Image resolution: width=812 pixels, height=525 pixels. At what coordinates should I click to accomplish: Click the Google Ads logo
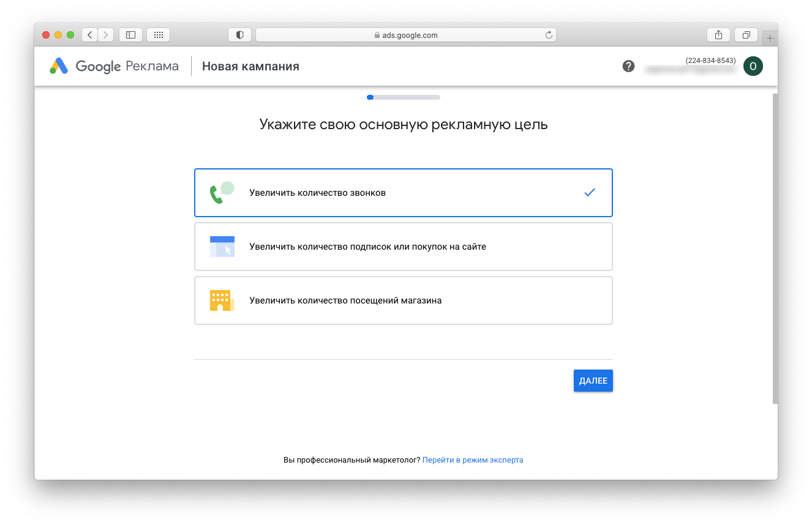[114, 66]
